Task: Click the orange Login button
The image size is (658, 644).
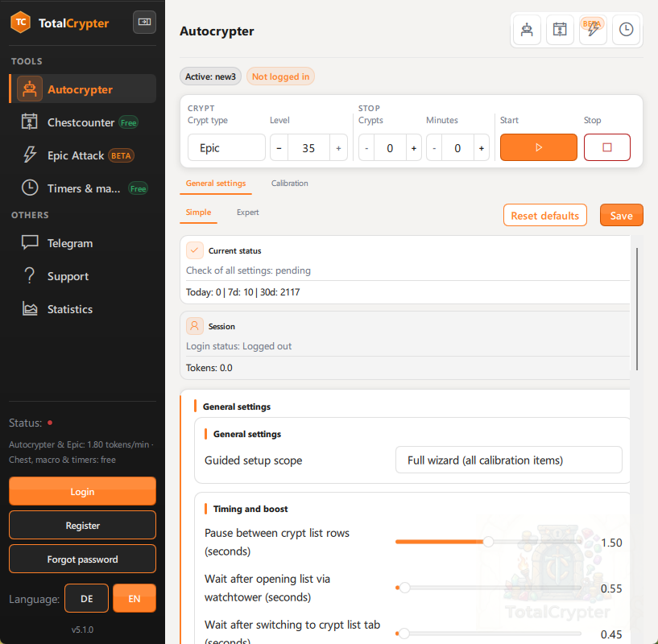Action: 82,491
